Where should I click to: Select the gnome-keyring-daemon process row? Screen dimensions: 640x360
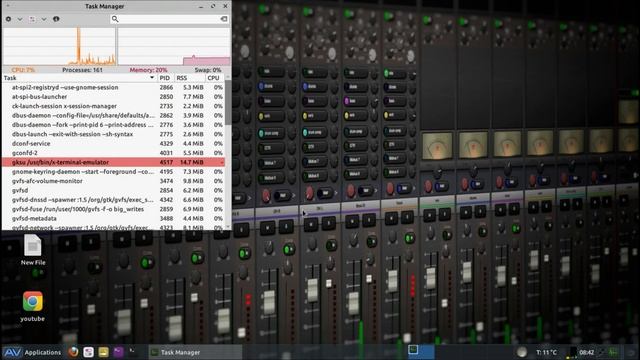pos(113,172)
